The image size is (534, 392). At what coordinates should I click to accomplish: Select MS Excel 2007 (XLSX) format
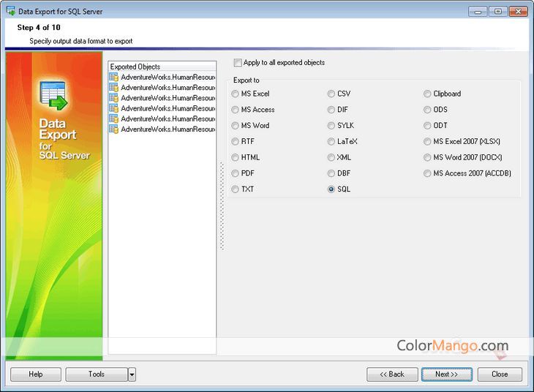coord(427,141)
